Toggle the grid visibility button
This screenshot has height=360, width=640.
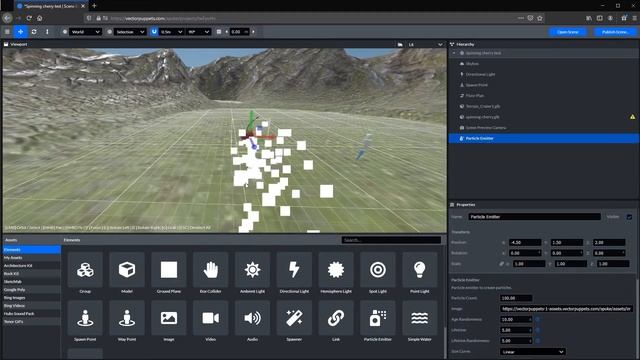point(219,32)
